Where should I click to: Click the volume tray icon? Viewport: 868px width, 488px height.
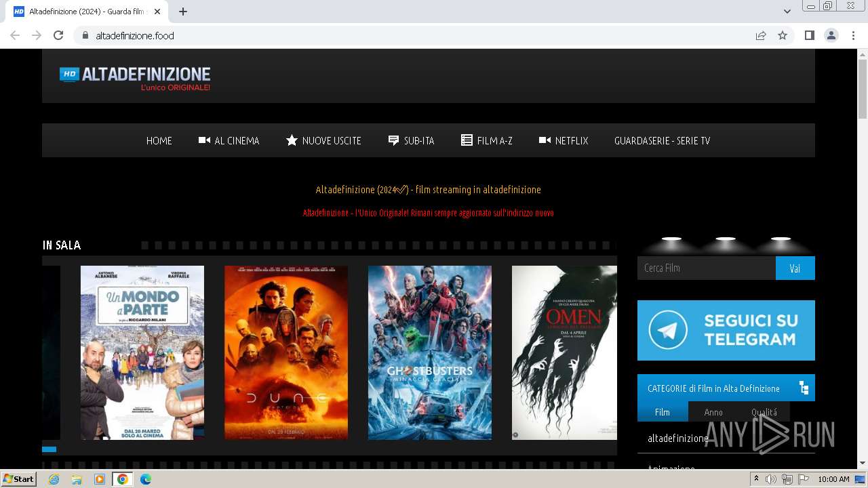[771, 479]
